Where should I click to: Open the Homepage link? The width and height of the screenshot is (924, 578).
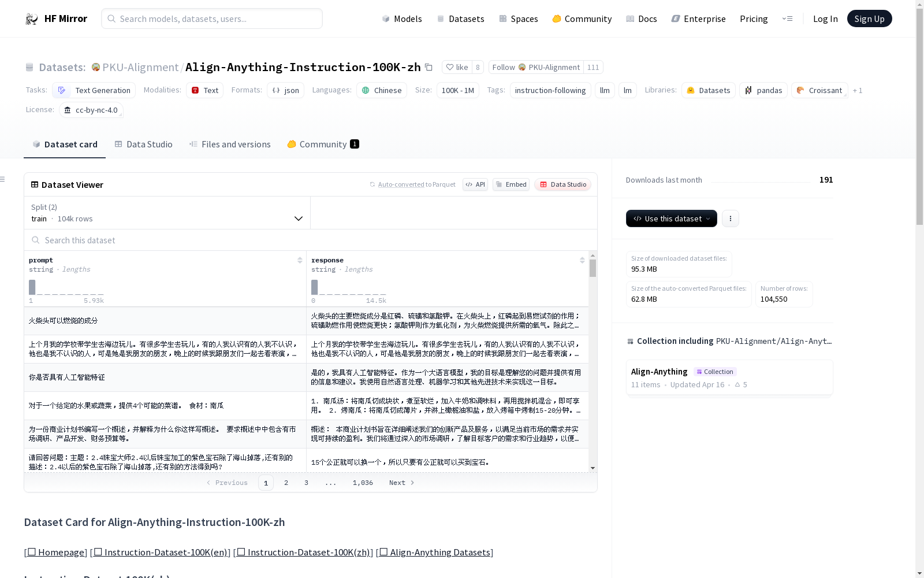tap(55, 552)
